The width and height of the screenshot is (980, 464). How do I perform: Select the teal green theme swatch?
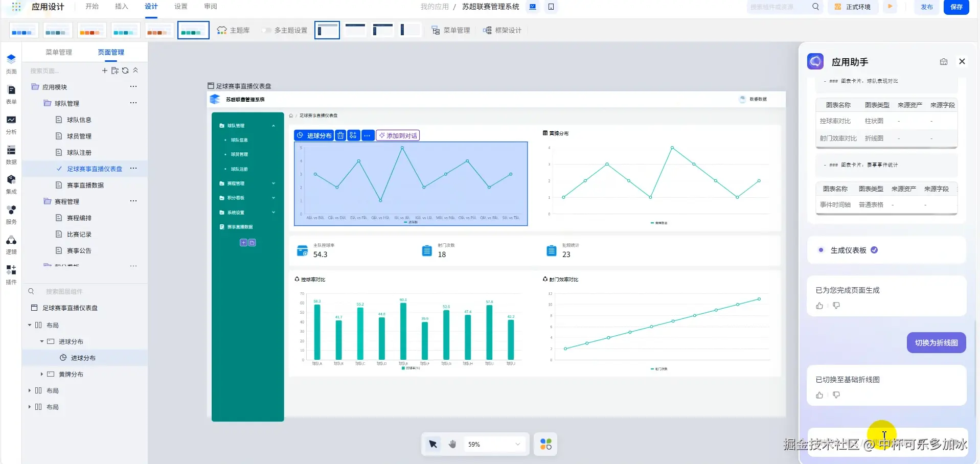(193, 30)
